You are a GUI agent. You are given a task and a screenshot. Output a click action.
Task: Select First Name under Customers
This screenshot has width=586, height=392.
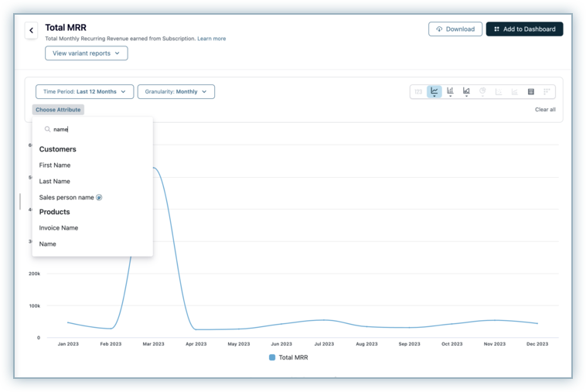pos(55,165)
